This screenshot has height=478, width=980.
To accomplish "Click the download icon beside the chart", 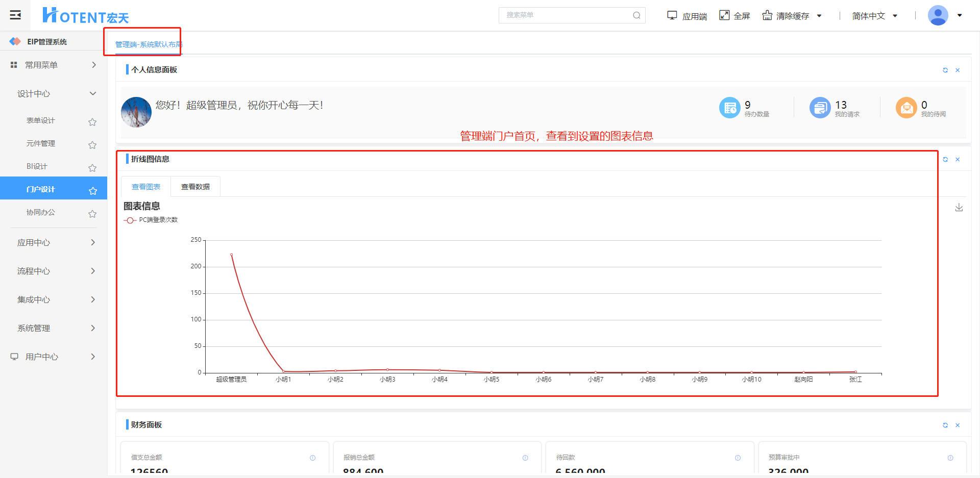I will point(959,207).
